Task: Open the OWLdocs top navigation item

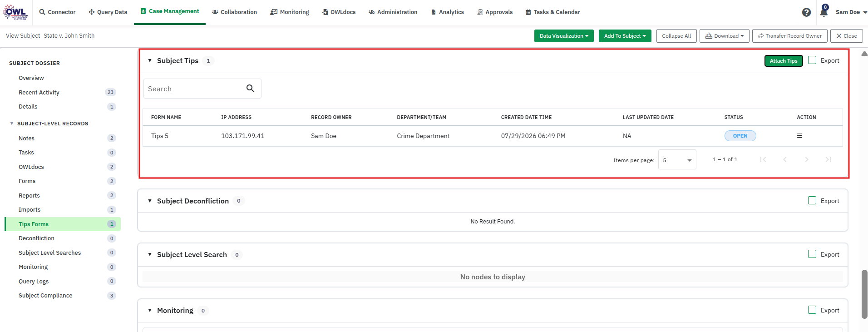Action: click(x=339, y=12)
